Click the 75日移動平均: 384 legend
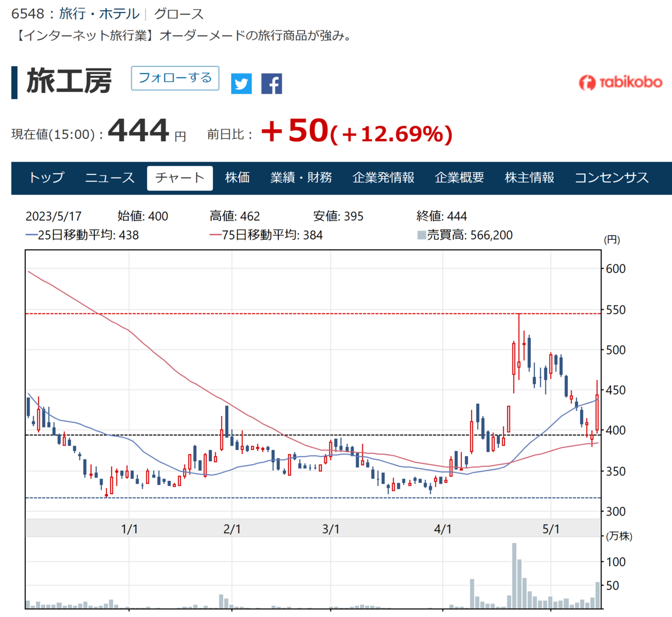Viewport: 672px width, 617px height. (267, 235)
